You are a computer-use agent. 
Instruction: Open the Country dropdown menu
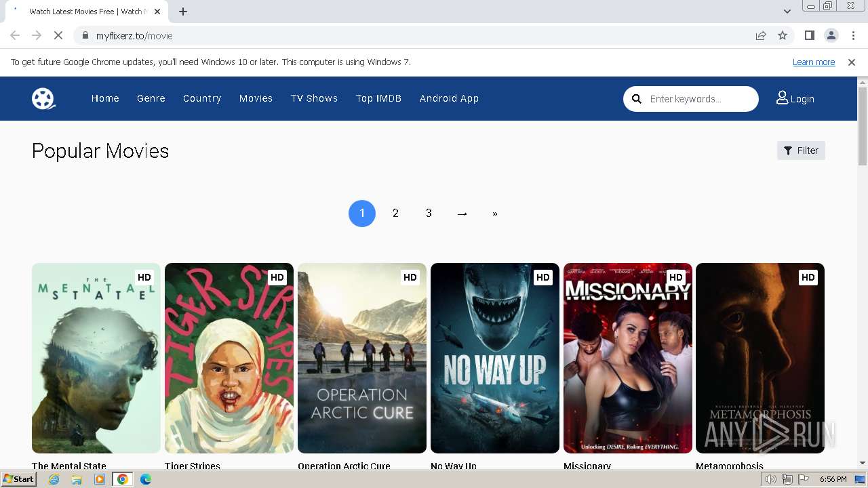pos(202,98)
